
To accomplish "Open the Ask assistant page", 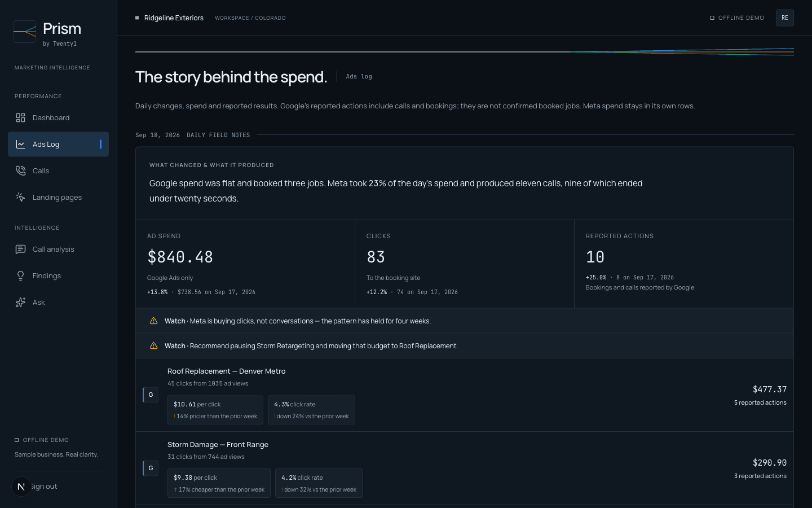I will coord(58,302).
